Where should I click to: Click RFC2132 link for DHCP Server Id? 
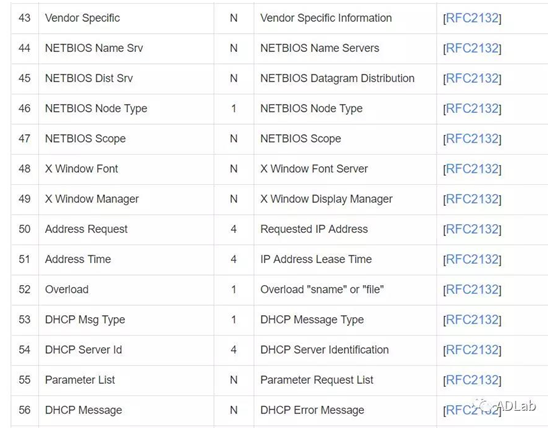[x=472, y=350]
